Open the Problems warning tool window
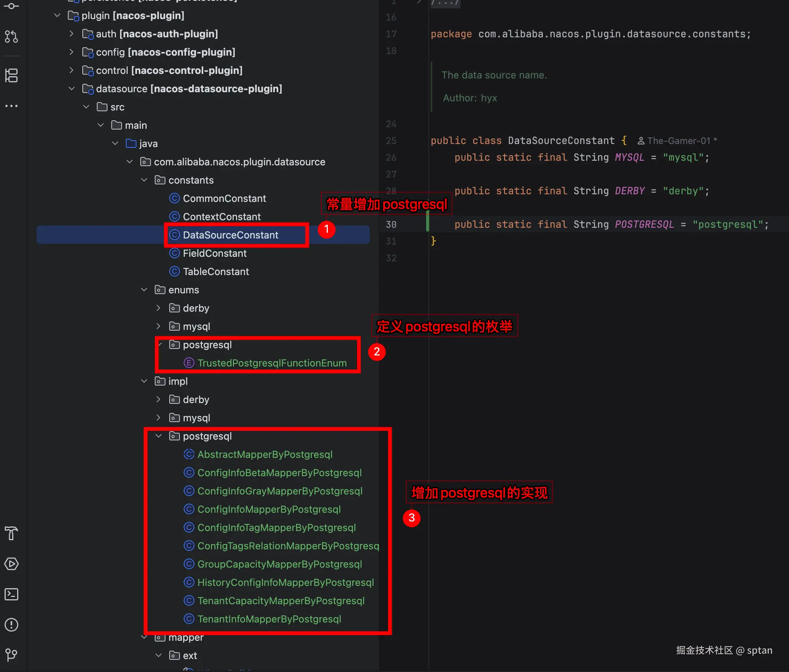The image size is (789, 672). click(11, 625)
